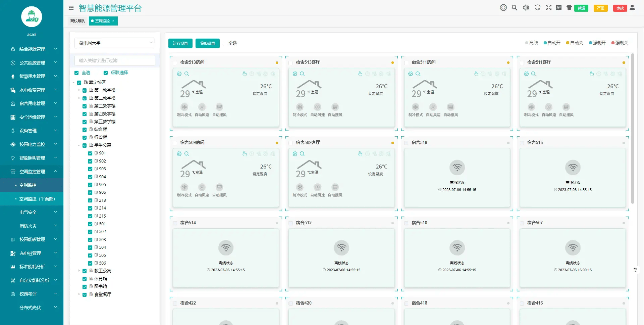
Task: Uncheck the tree 全选 checkbox
Action: (76, 73)
